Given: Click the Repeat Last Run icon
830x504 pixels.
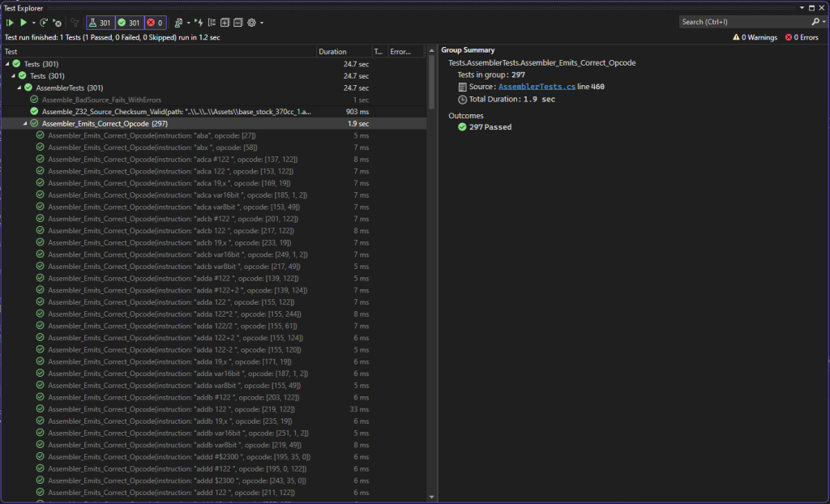Looking at the screenshot, I should tap(44, 23).
